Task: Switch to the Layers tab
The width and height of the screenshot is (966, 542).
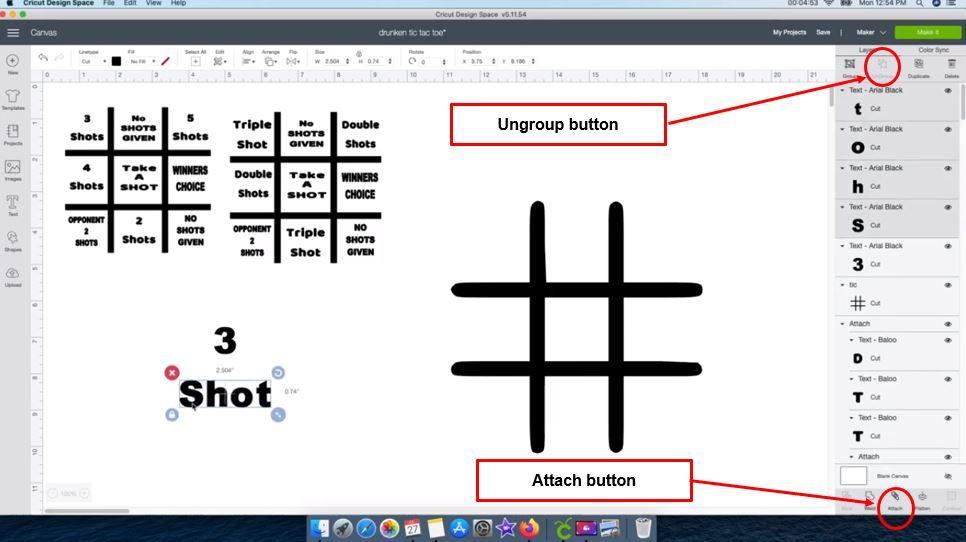Action: tap(867, 50)
